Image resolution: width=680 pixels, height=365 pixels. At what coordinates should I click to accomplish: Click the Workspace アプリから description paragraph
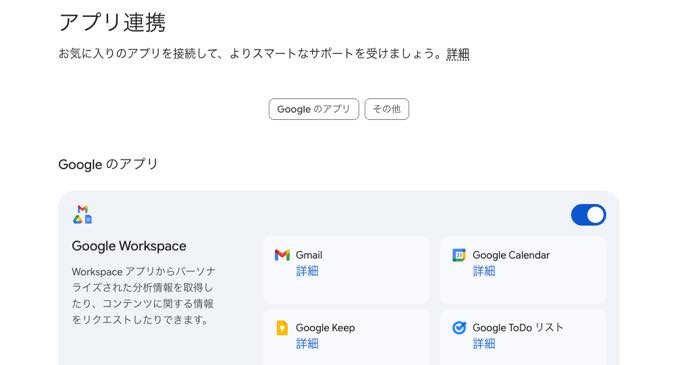(144, 296)
